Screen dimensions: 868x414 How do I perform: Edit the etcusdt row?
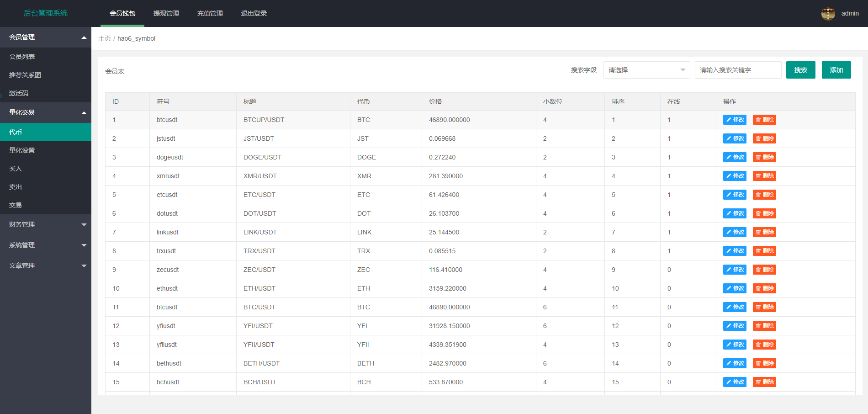click(735, 195)
